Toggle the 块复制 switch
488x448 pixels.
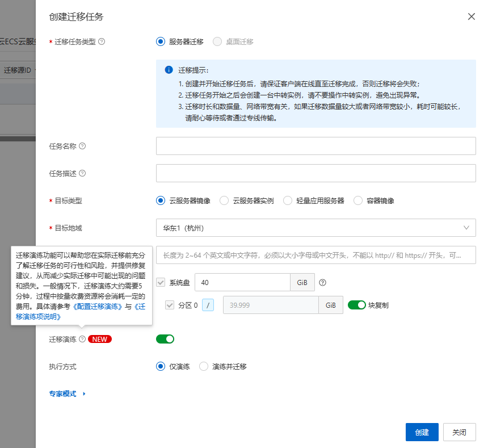(x=357, y=305)
